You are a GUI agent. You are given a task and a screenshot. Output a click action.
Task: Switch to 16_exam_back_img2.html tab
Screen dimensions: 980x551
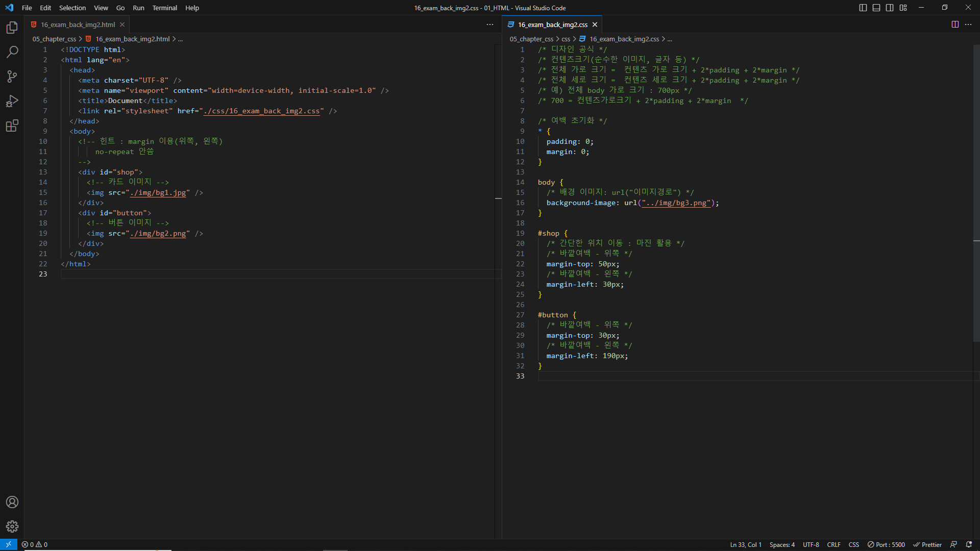point(78,24)
